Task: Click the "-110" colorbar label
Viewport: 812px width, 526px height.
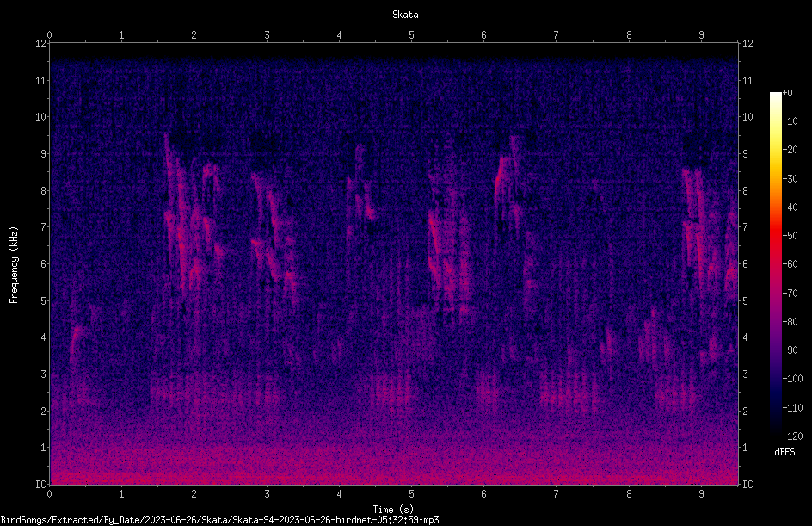Action: click(x=792, y=408)
